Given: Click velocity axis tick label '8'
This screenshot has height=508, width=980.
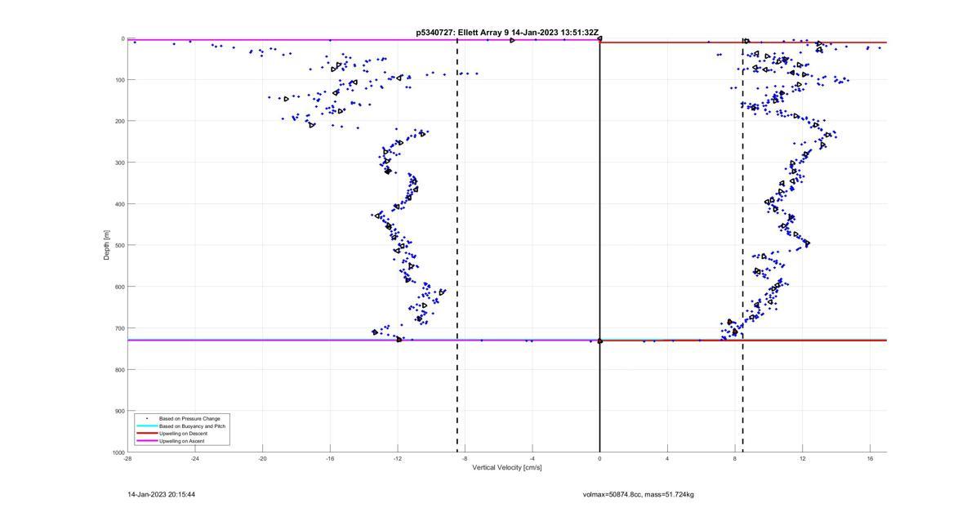Looking at the screenshot, I should tap(735, 459).
